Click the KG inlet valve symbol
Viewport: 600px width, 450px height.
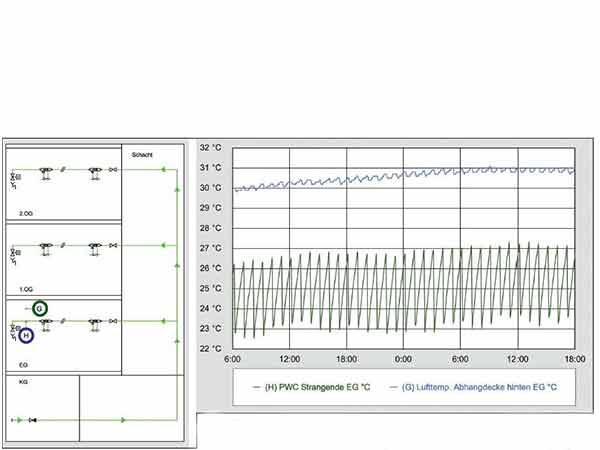click(x=32, y=420)
